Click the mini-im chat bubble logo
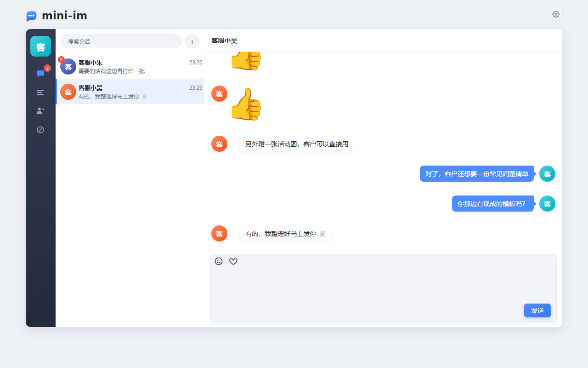 point(31,16)
